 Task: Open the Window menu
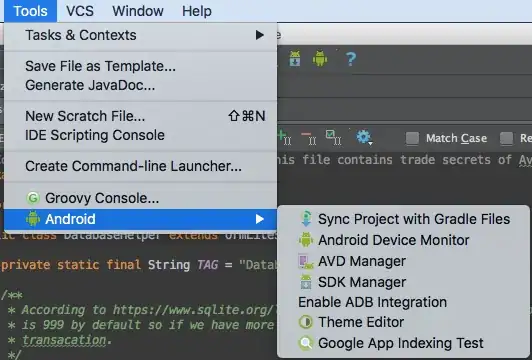(138, 11)
